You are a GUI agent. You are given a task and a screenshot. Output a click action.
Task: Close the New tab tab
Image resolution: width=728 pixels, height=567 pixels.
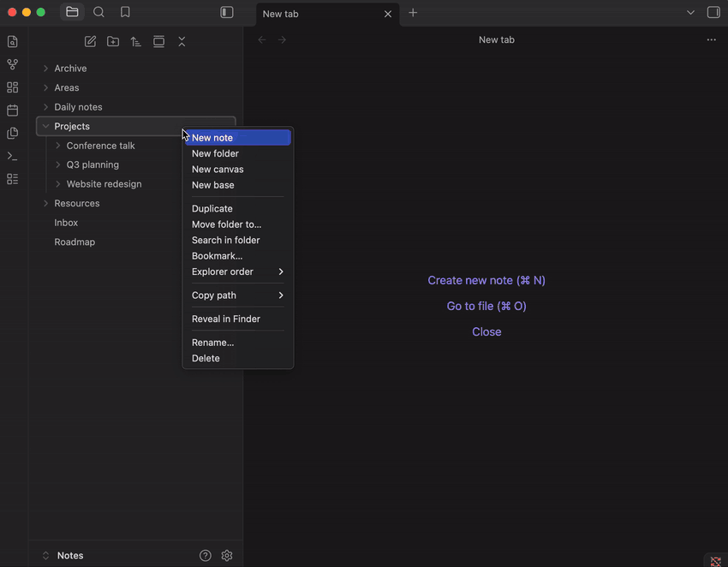388,14
